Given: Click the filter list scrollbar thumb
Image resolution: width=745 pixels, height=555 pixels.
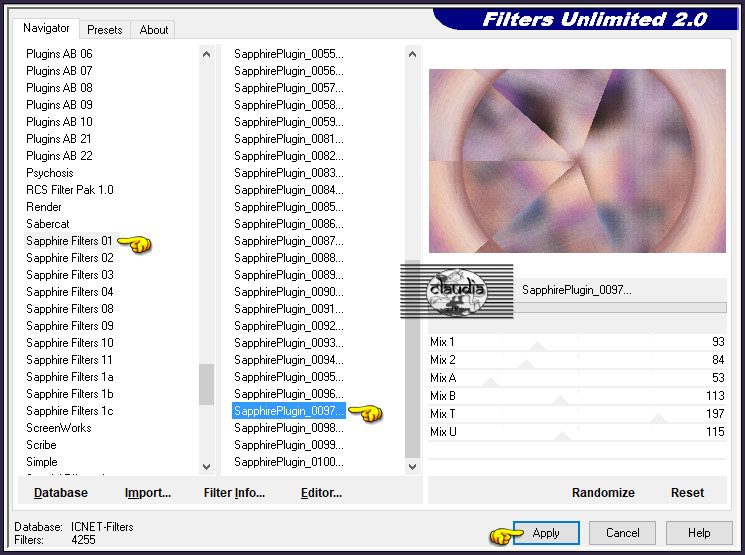Looking at the screenshot, I should (412, 359).
